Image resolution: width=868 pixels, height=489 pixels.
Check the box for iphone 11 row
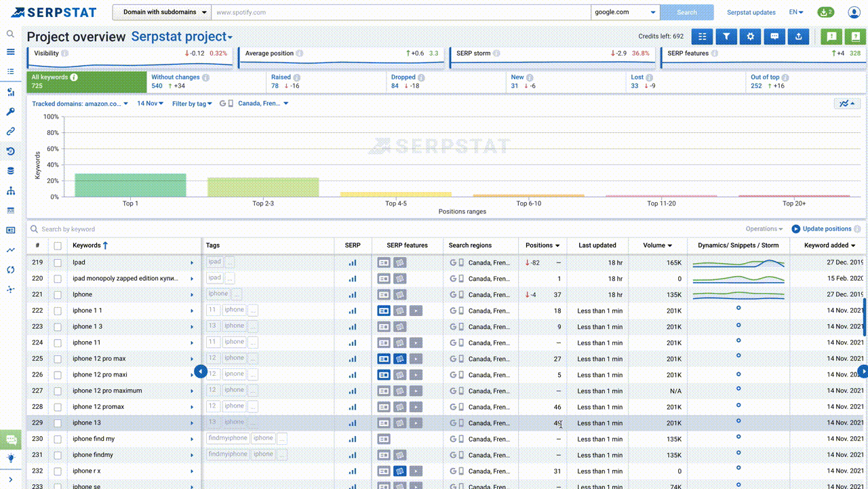point(58,343)
